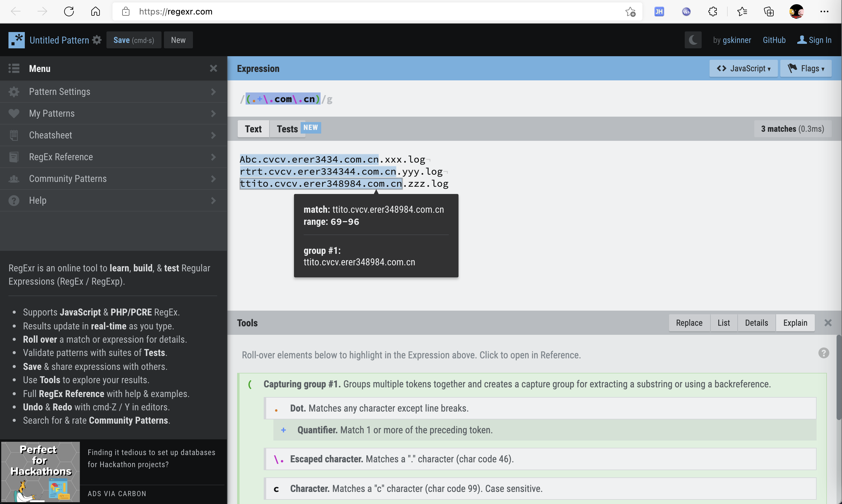
Task: Click the RegExr logo icon
Action: [x=16, y=40]
